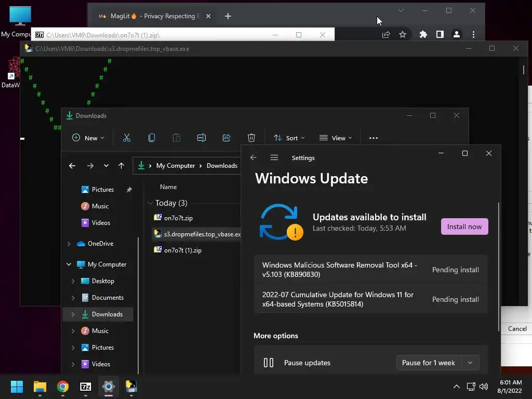532x399 pixels.
Task: Toggle Chrome side panel icon
Action: [x=440, y=34]
